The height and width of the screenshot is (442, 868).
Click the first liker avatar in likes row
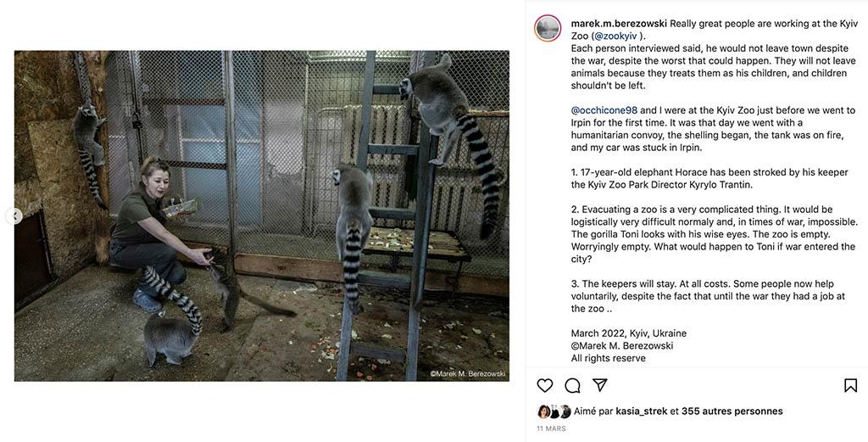pyautogui.click(x=543, y=411)
